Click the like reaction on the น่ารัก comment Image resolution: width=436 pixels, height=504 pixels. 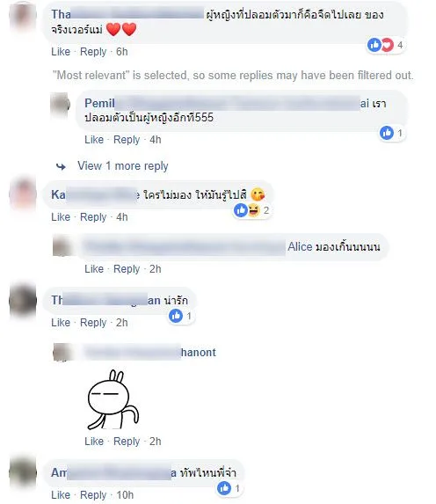[176, 316]
